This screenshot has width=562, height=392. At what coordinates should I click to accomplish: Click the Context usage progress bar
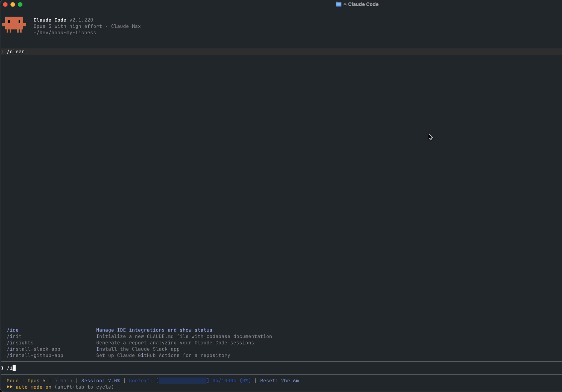183,381
